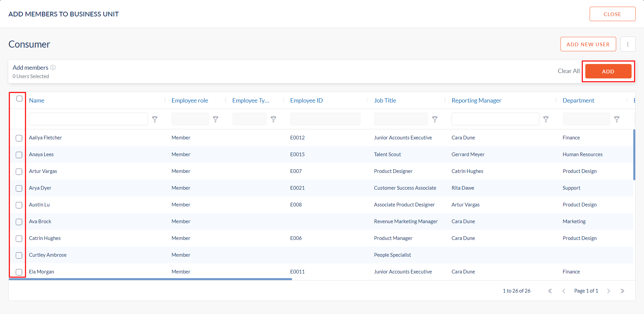
Task: Click the name Aaliya Fletcher
Action: [45, 138]
